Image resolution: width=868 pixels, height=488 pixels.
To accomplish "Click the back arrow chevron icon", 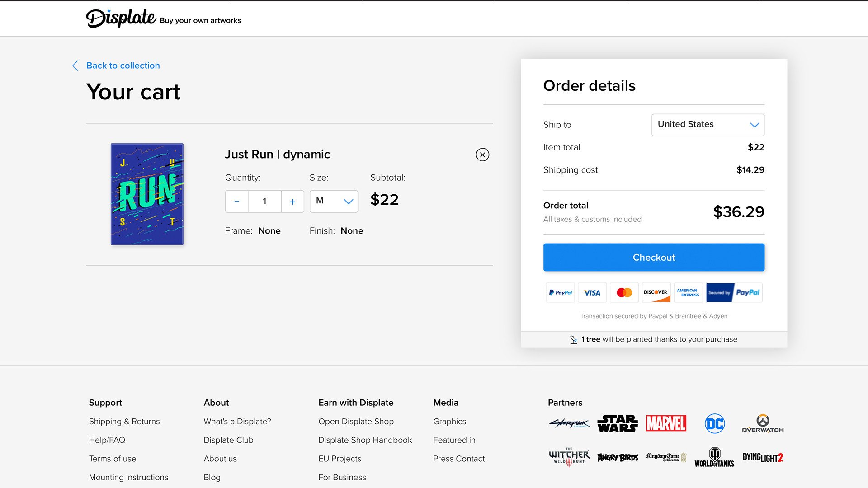I will [x=75, y=66].
